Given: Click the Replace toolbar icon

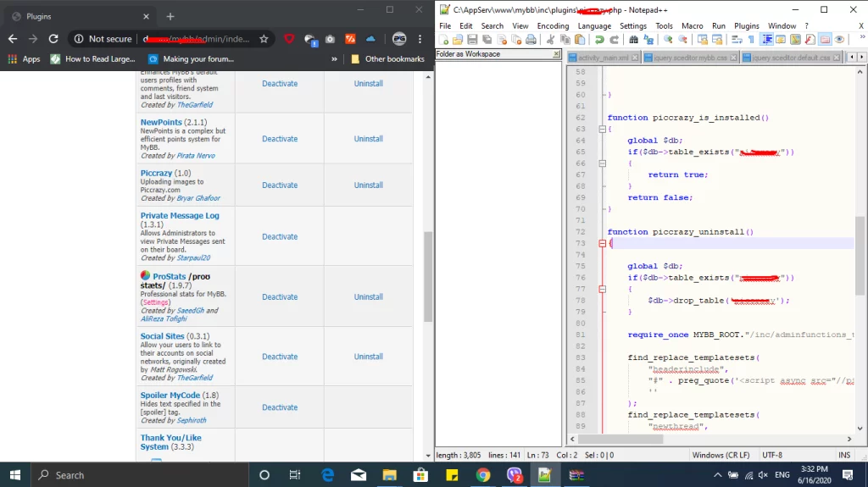Looking at the screenshot, I should pyautogui.click(x=648, y=39).
